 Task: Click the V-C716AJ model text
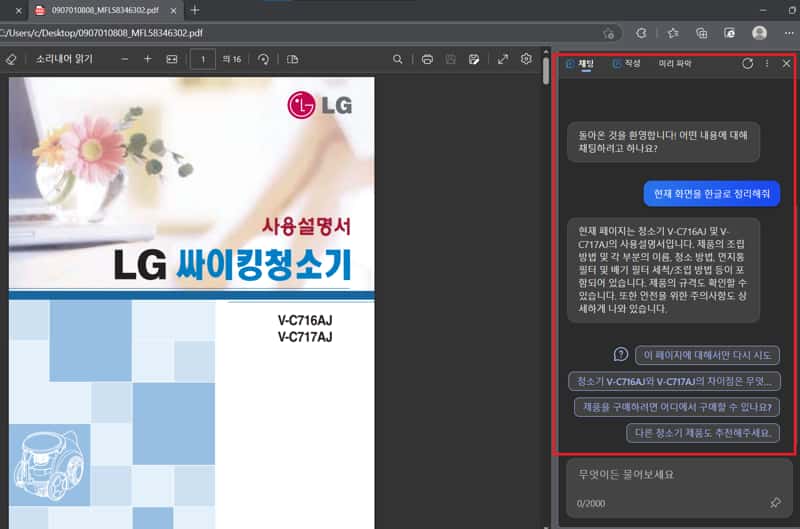(305, 320)
